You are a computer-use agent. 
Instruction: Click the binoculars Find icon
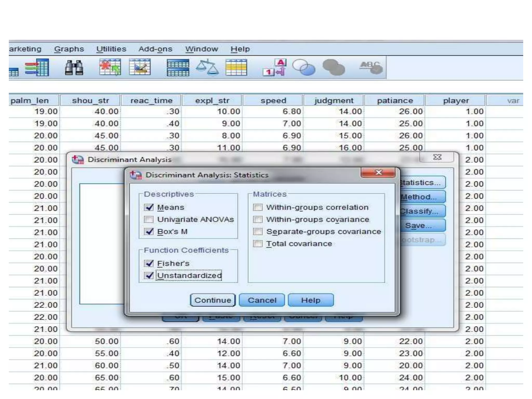74,68
